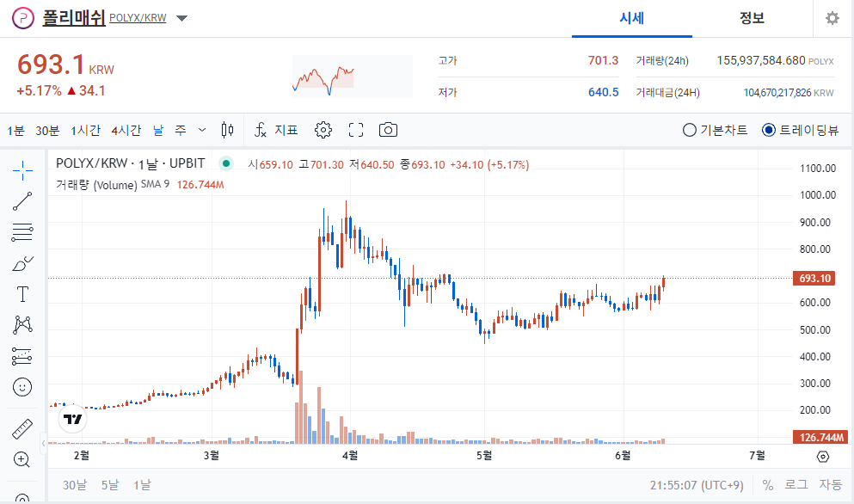Viewport: 854px width, 504px height.
Task: Choose the text annotation tool
Action: click(22, 294)
